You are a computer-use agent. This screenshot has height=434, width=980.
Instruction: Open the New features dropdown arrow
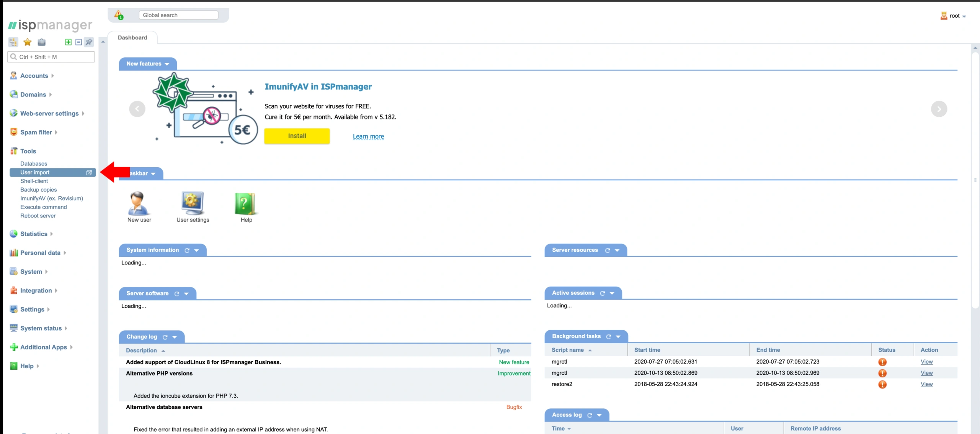tap(167, 64)
